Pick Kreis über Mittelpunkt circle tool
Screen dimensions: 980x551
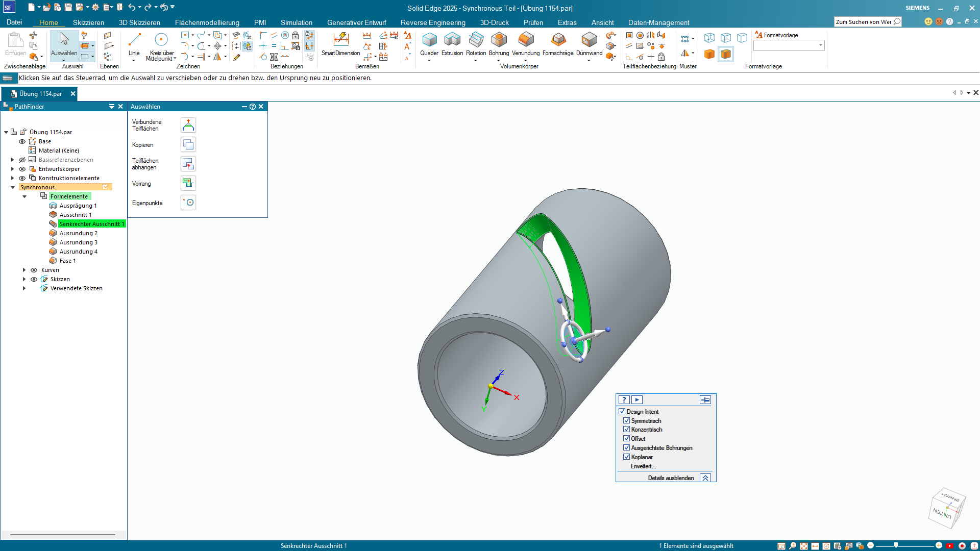161,40
